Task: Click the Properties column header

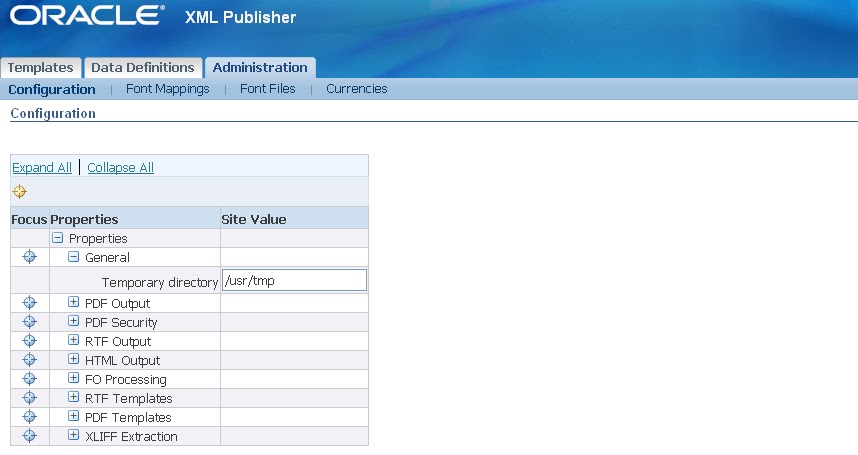Action: [x=84, y=219]
